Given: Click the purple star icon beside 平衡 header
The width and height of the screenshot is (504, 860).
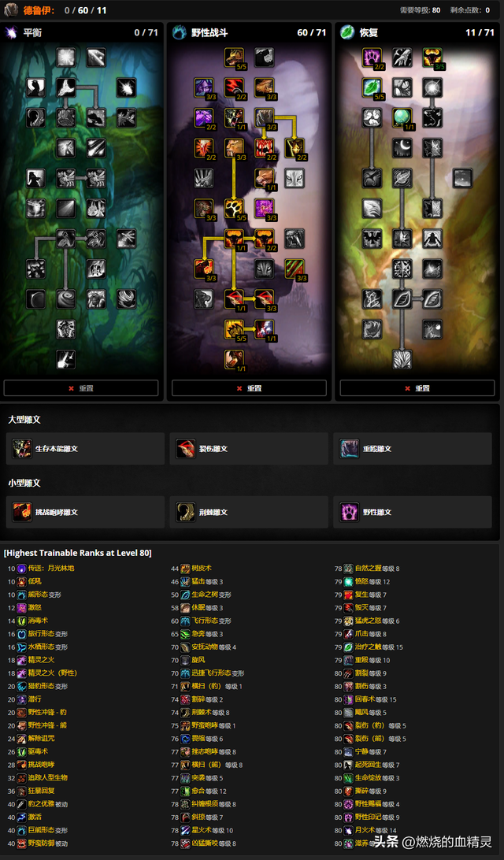Looking at the screenshot, I should [x=12, y=33].
